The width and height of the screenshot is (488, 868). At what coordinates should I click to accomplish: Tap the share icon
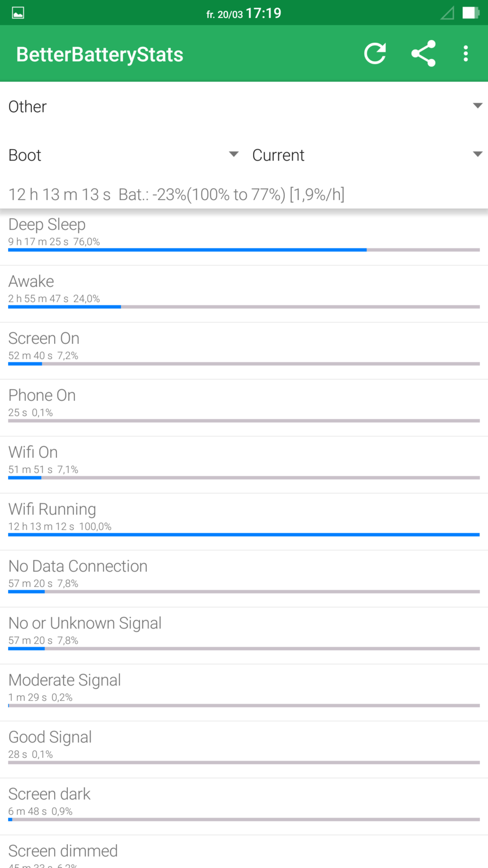[x=423, y=54]
